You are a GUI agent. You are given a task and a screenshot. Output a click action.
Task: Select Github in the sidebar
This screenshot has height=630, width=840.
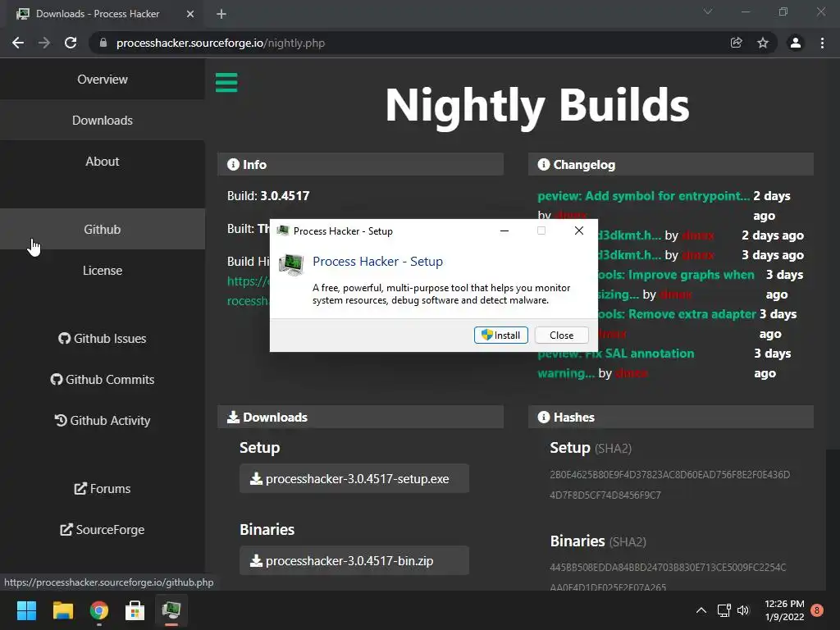point(103,230)
